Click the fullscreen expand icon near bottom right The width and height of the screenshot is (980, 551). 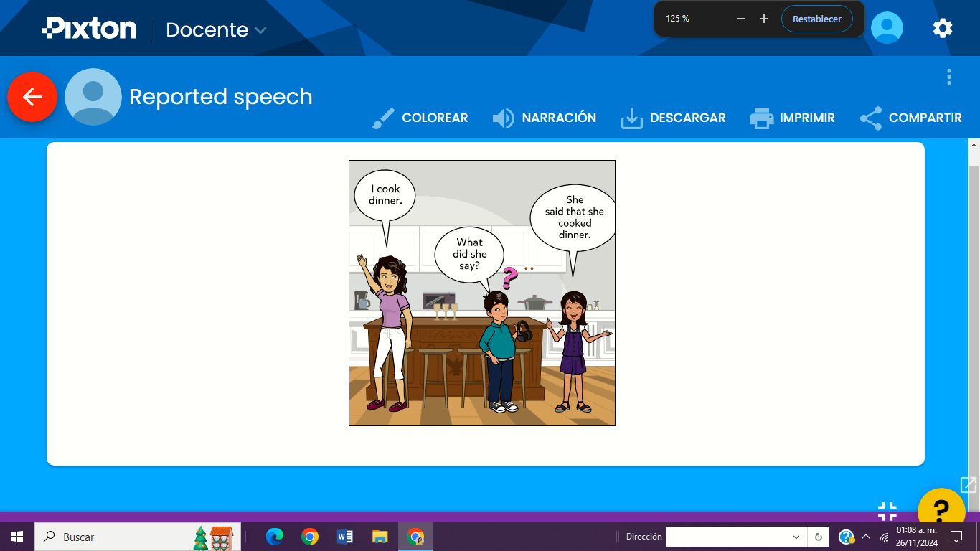967,484
